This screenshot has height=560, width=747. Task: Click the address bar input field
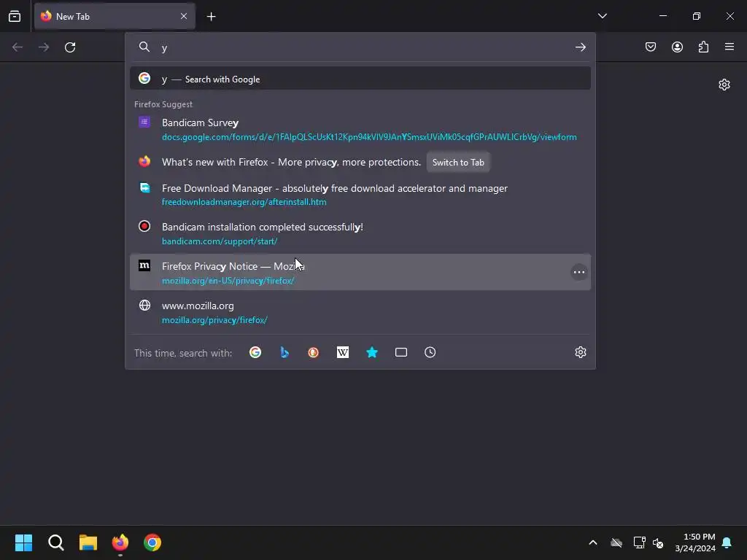pos(362,47)
